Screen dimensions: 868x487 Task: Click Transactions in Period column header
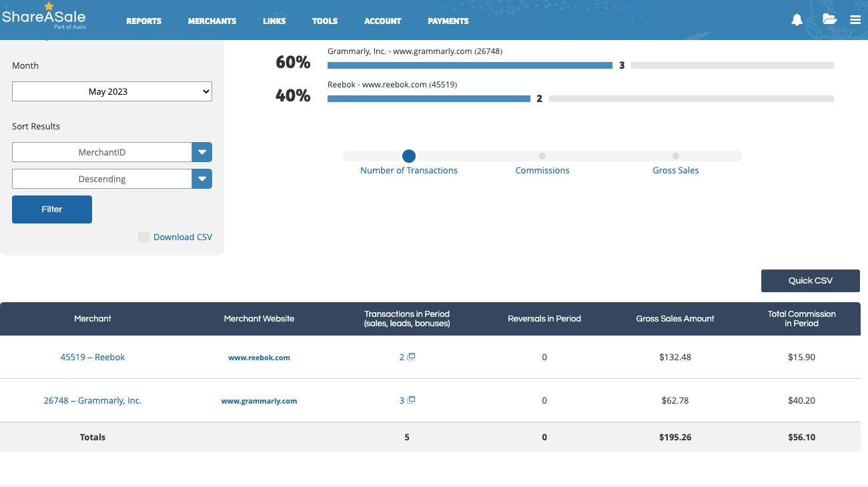(x=407, y=319)
